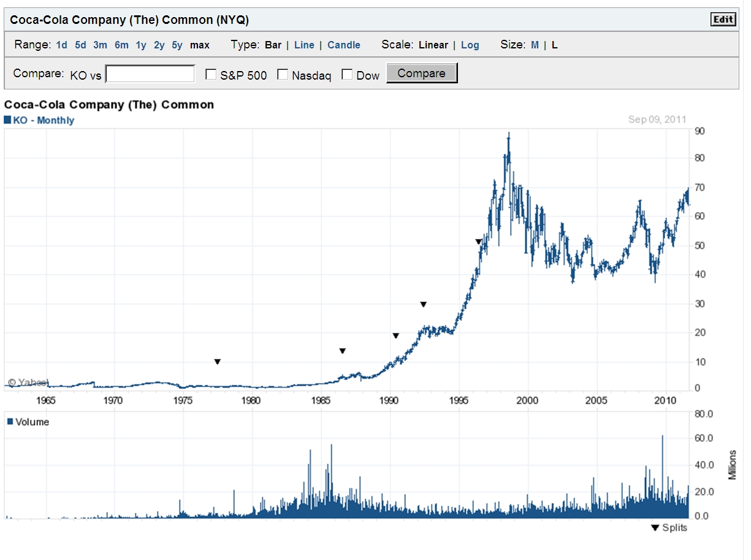
Task: Click the 1980 x-axis label
Action: [x=251, y=400]
